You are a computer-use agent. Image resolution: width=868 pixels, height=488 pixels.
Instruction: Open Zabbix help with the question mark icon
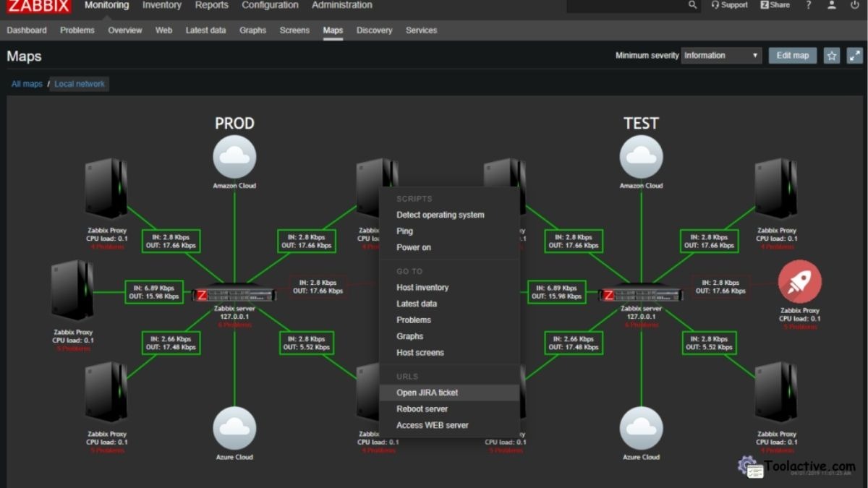click(808, 6)
